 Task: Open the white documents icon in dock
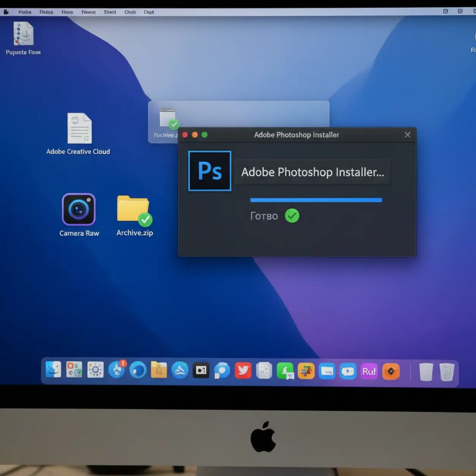pyautogui.click(x=264, y=371)
